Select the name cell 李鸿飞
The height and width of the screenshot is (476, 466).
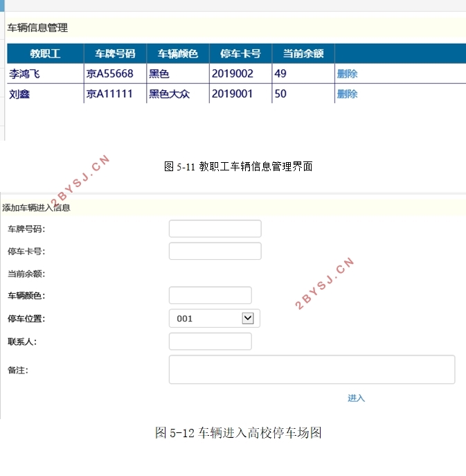click(x=24, y=73)
